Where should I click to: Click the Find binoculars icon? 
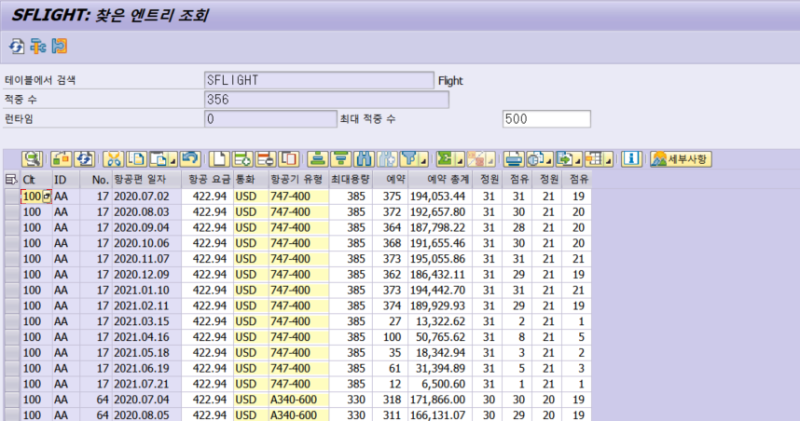(x=364, y=159)
